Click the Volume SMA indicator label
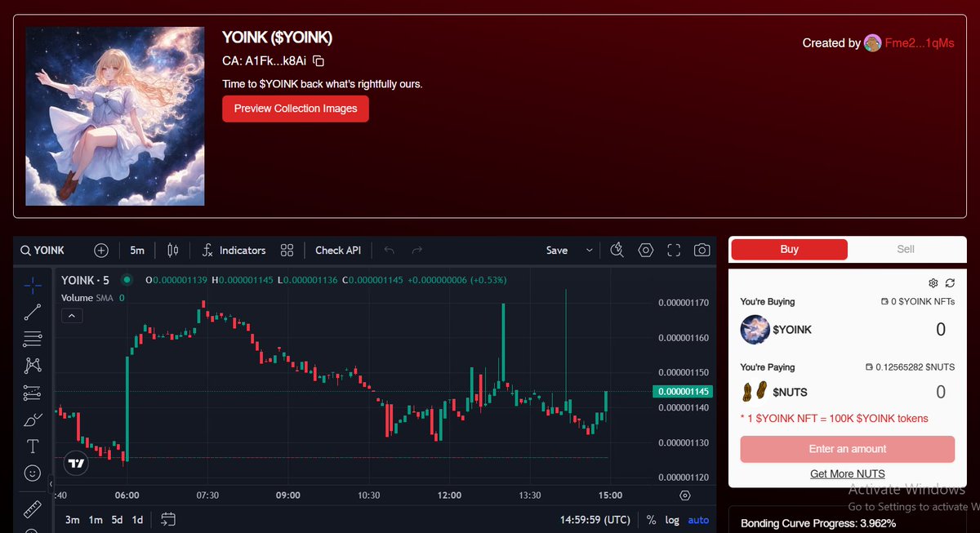Screen dimensions: 980x533 click(x=87, y=298)
